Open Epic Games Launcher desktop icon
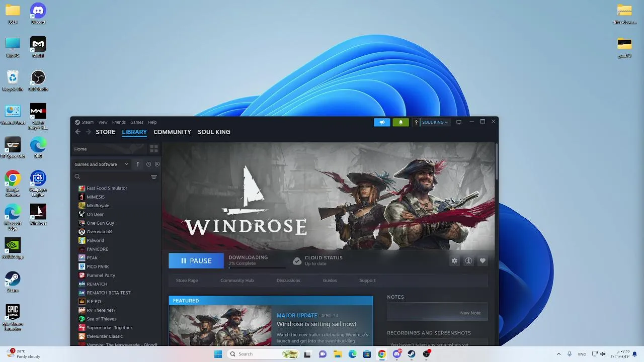Viewport: 644px width, 362px height. click(13, 317)
